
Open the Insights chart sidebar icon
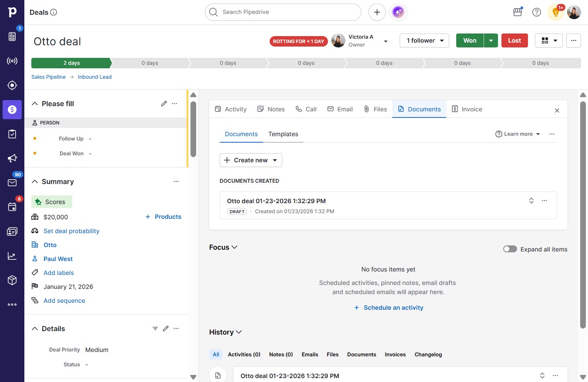click(12, 256)
